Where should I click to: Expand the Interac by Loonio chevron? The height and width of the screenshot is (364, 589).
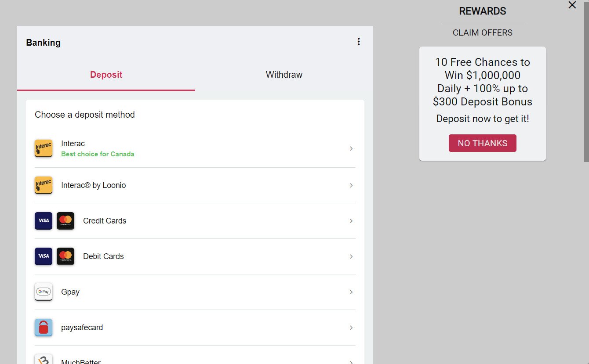click(351, 185)
